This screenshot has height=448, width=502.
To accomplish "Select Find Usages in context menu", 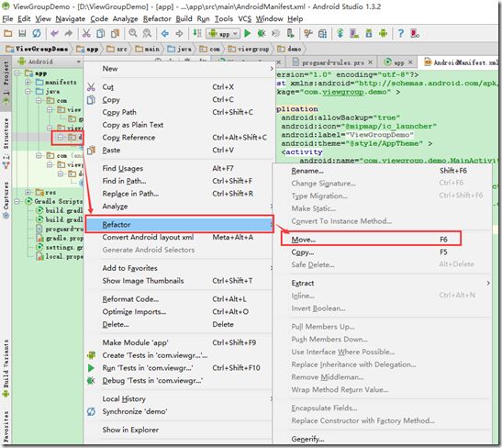I will tap(178, 168).
